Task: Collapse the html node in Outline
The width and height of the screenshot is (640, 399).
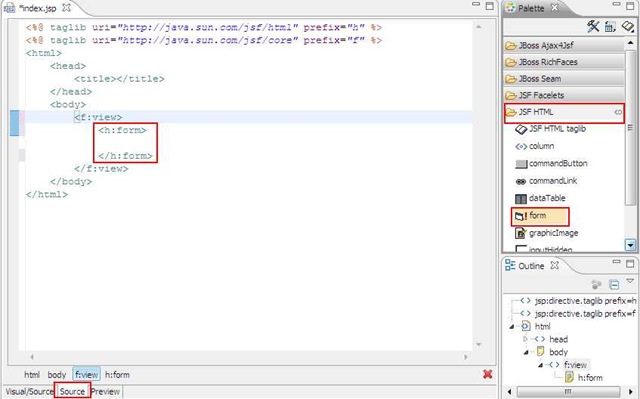Action: pos(512,327)
